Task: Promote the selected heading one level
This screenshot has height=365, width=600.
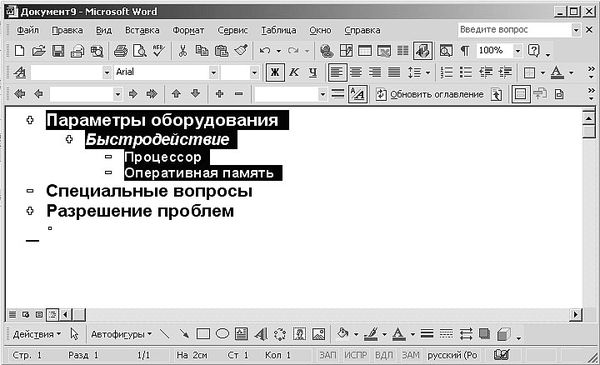Action: (x=39, y=94)
